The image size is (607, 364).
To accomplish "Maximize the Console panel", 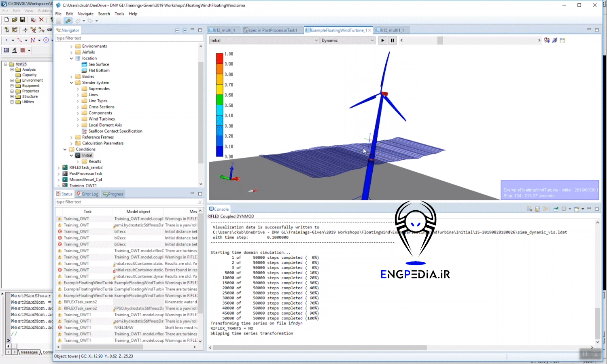I will click(x=597, y=209).
